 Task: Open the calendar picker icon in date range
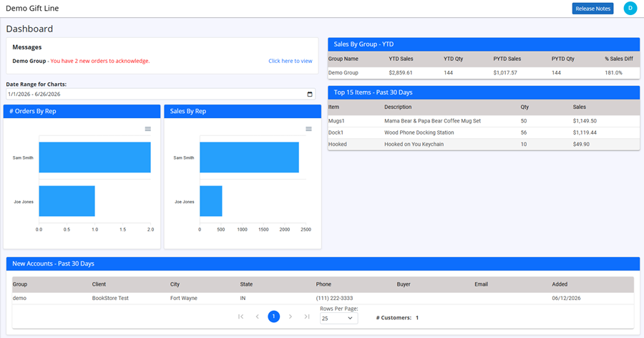(x=310, y=94)
